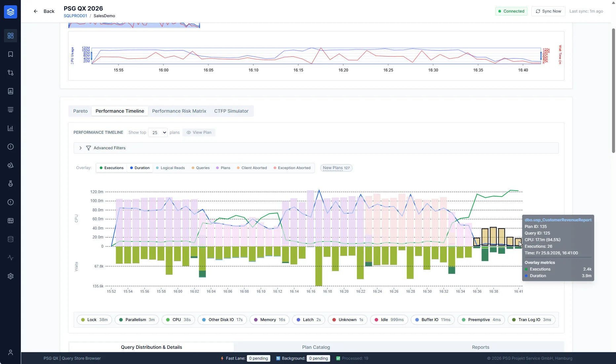Click the back arrow icon

coord(36,11)
